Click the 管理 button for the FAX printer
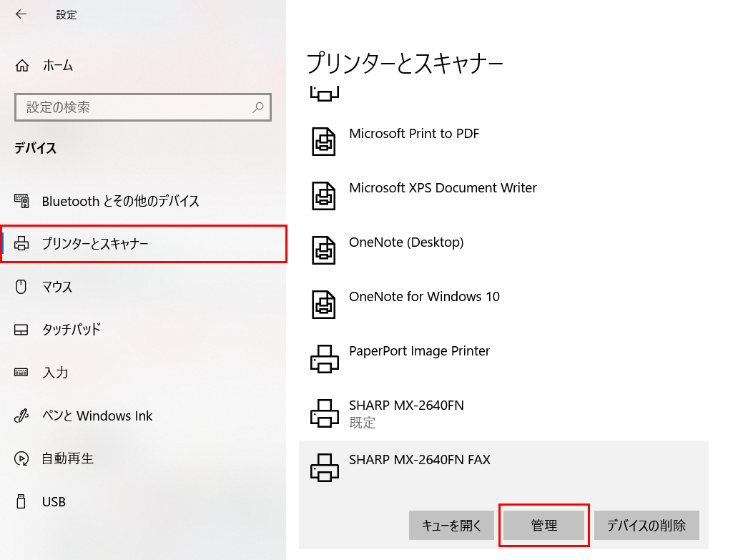This screenshot has width=733, height=560. pos(544,525)
